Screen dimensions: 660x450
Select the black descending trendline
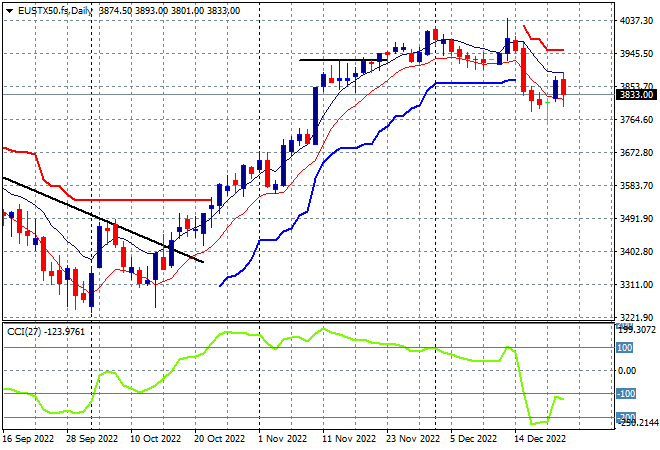(103, 220)
